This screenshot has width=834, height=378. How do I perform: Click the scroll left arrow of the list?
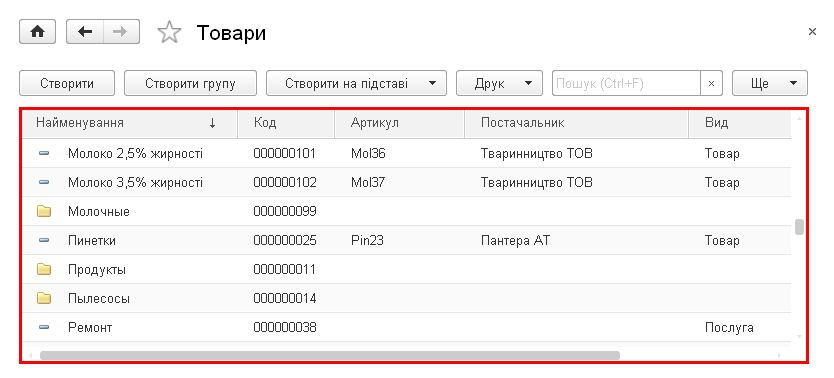(31, 355)
